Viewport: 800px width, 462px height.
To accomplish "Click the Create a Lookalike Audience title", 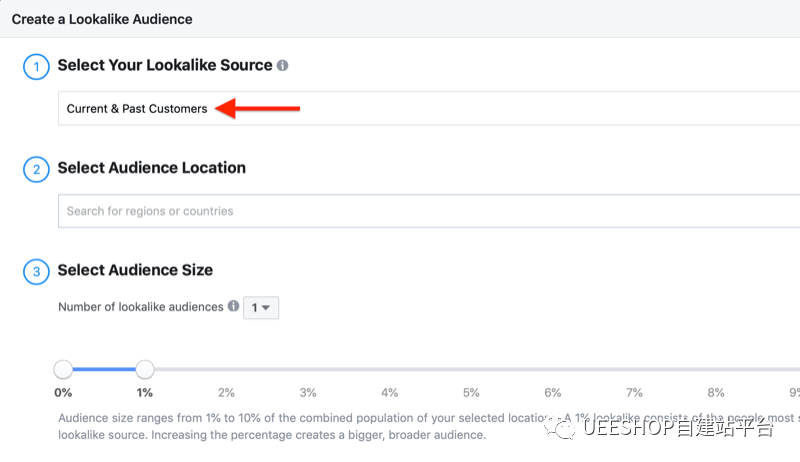I will (102, 19).
